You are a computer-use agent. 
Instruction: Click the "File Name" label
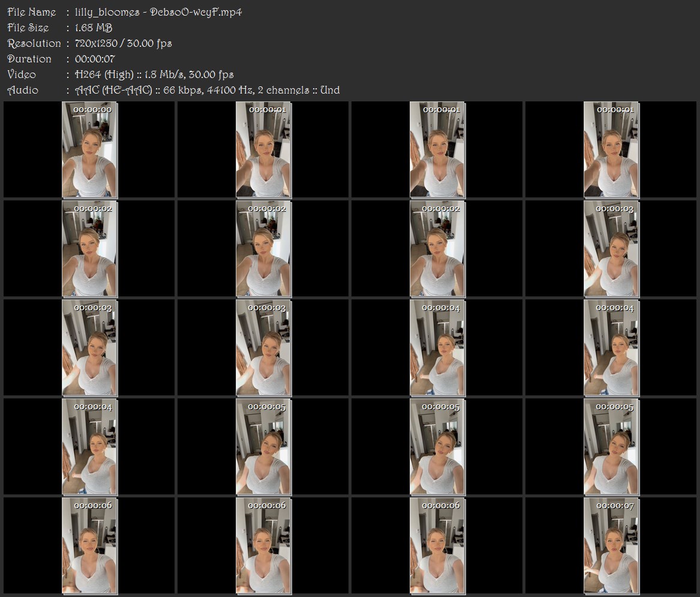tap(32, 12)
